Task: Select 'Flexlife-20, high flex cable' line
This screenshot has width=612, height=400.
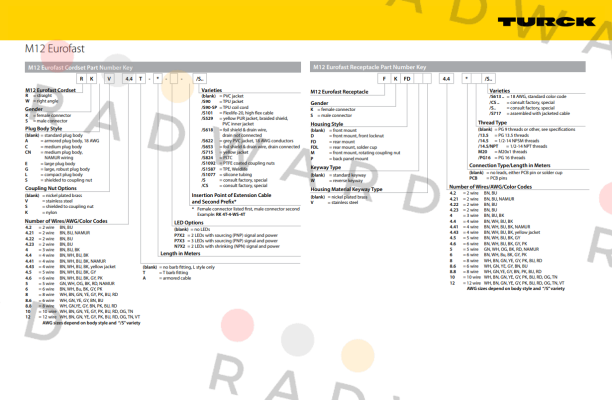Action: (x=237, y=113)
